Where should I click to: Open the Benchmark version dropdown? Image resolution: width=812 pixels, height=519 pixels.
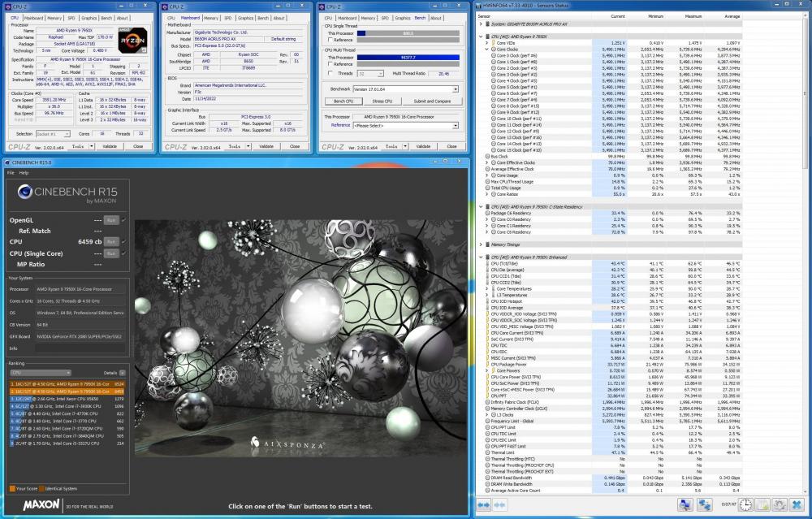(456, 89)
